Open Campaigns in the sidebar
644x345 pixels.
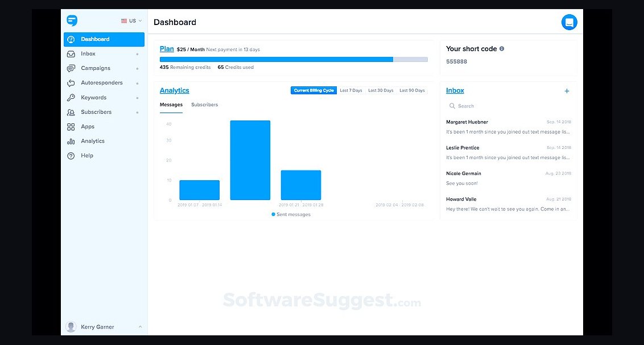tap(104, 68)
